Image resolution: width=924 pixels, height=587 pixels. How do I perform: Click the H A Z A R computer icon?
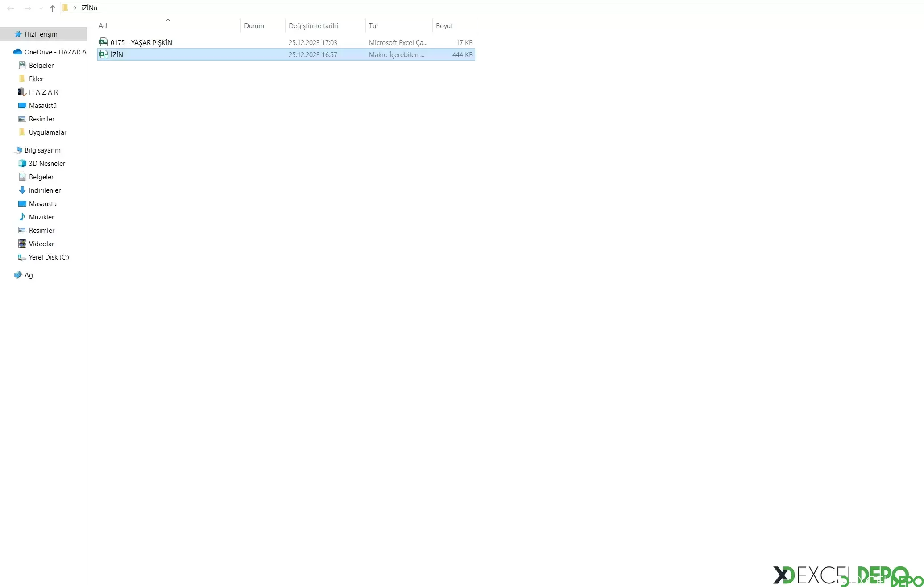click(22, 92)
